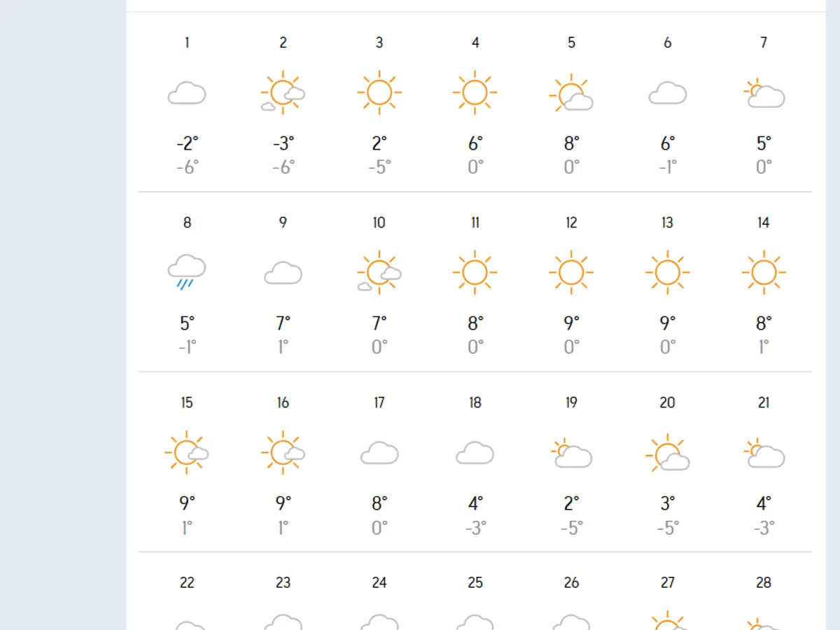Click the partly cloudy icon on day 19

coord(571,454)
